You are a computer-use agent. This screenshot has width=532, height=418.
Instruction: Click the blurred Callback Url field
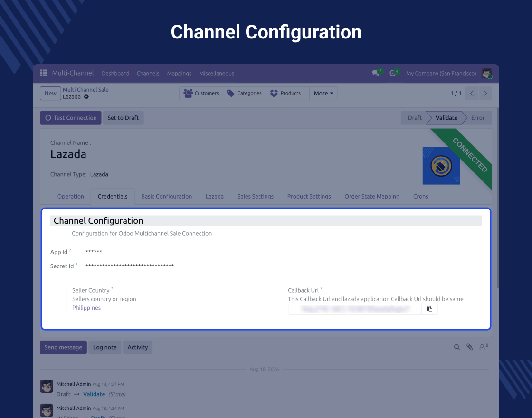pos(354,309)
